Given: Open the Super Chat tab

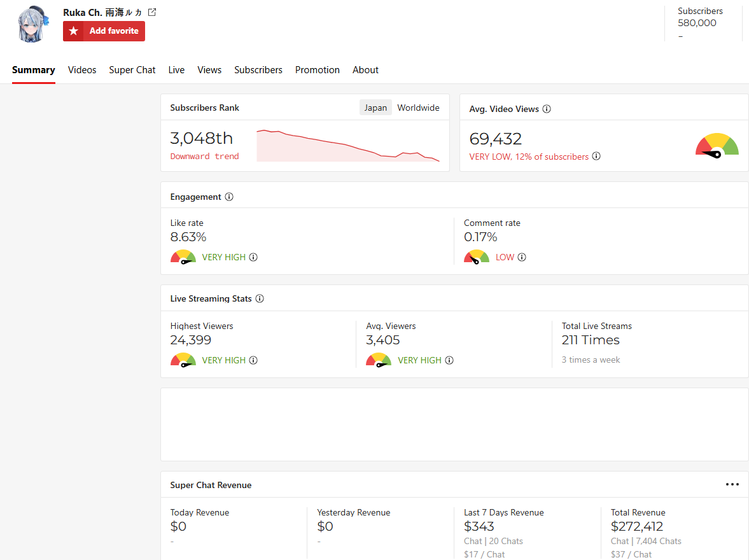Looking at the screenshot, I should pos(132,70).
